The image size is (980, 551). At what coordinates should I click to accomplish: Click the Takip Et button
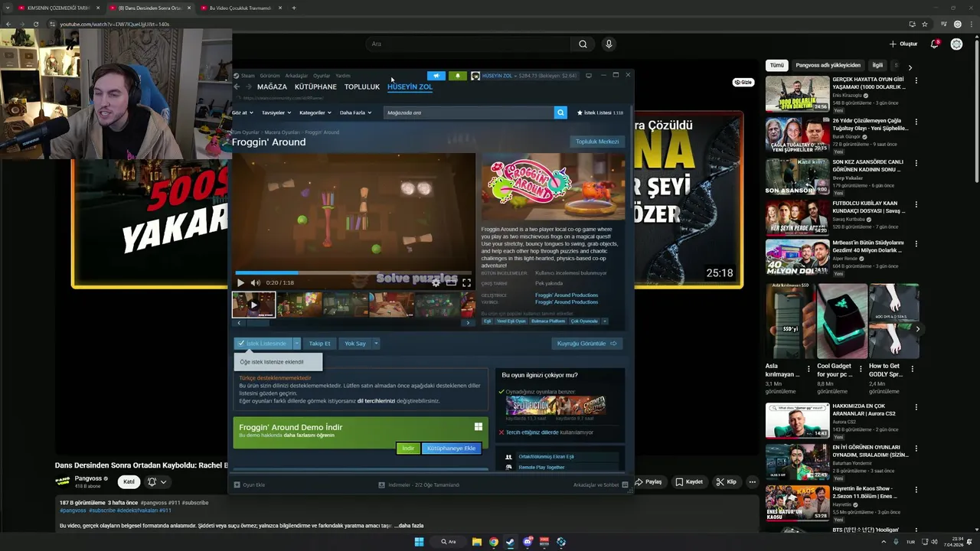(x=320, y=344)
